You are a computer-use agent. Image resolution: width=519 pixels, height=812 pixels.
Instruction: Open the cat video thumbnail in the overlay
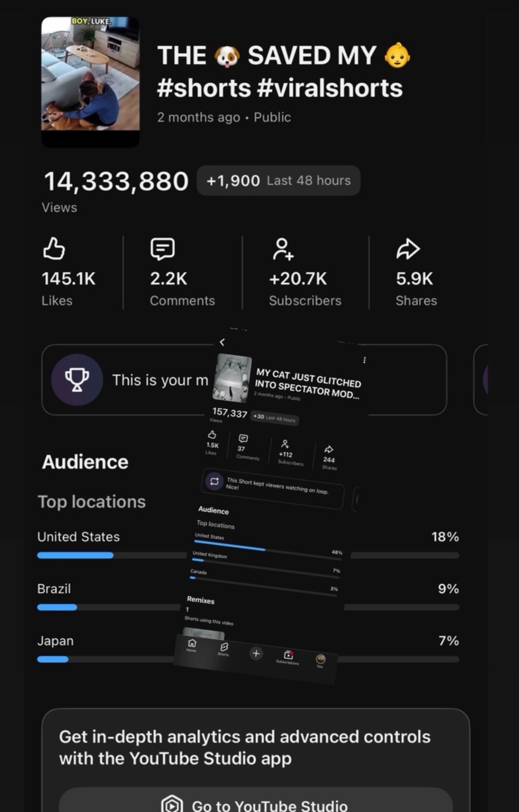pos(232,378)
